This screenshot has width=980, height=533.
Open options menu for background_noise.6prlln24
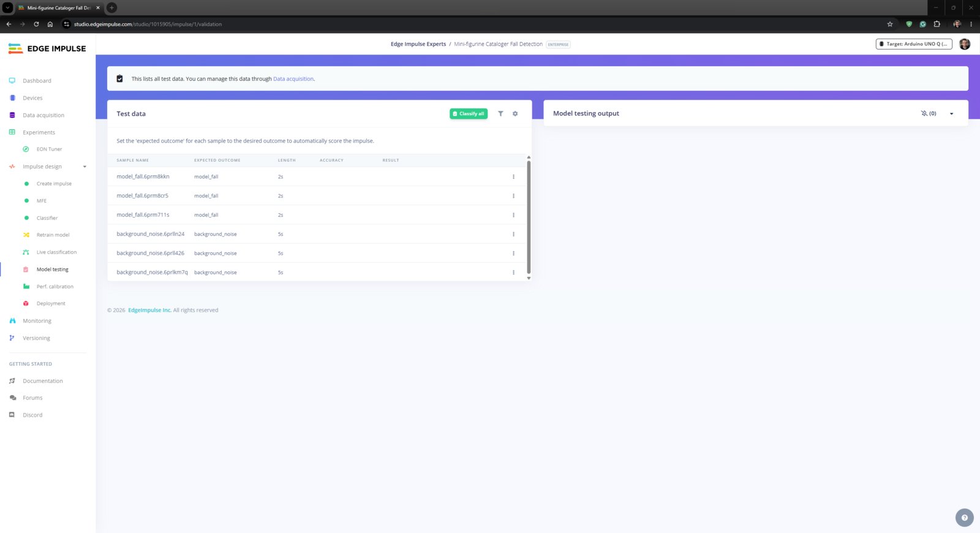(x=513, y=234)
